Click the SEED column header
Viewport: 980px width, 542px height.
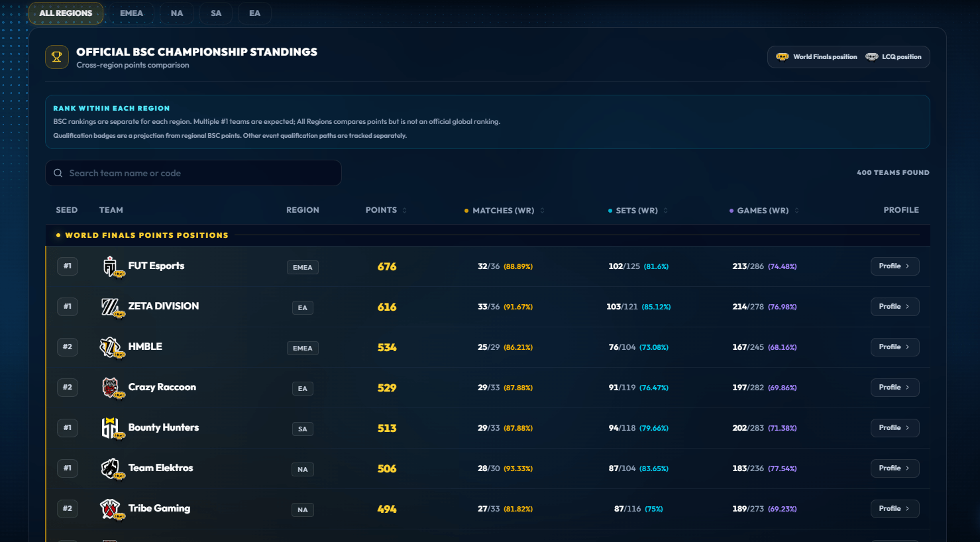click(x=67, y=210)
